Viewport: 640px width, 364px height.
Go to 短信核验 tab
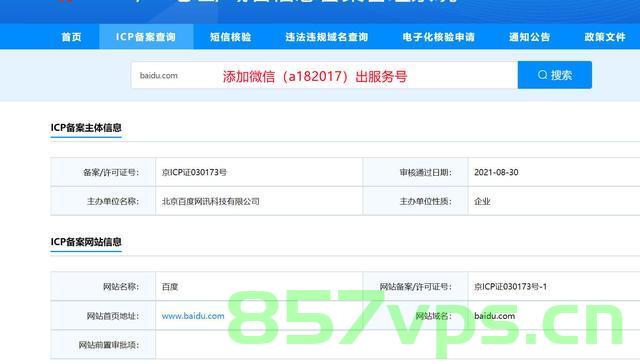pos(231,37)
